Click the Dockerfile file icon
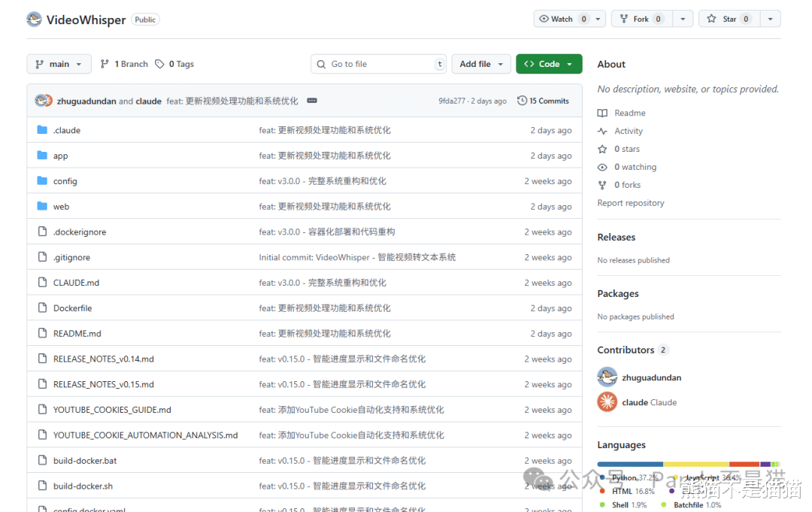Screen dimensions: 812x512 click(x=42, y=308)
